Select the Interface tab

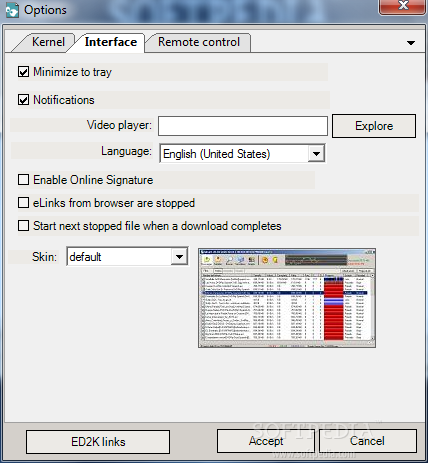[x=110, y=42]
